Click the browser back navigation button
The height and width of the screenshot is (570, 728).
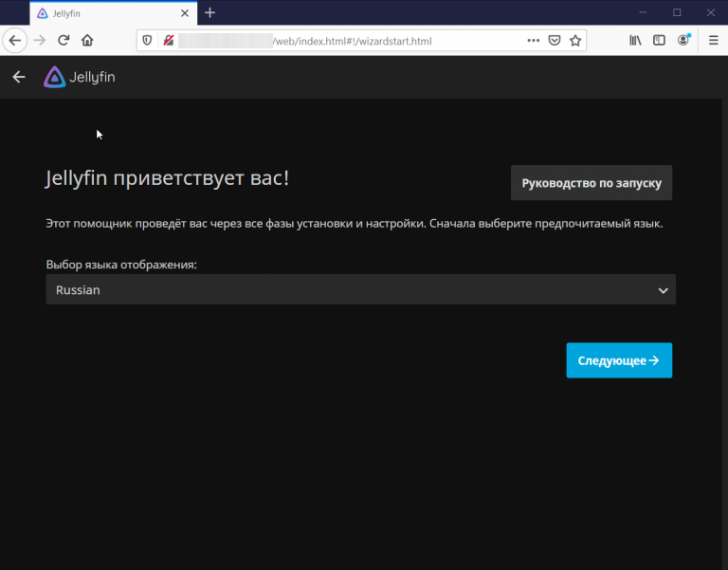tap(15, 41)
